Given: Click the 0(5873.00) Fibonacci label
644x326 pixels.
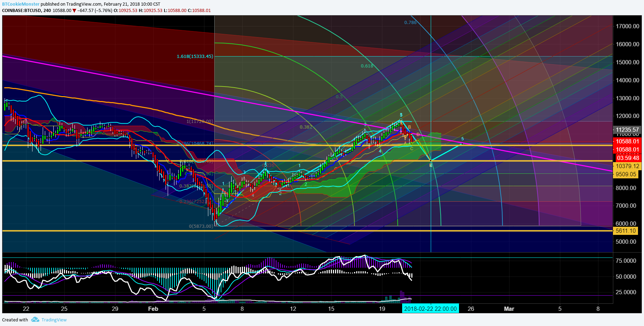Looking at the screenshot, I should [201, 226].
